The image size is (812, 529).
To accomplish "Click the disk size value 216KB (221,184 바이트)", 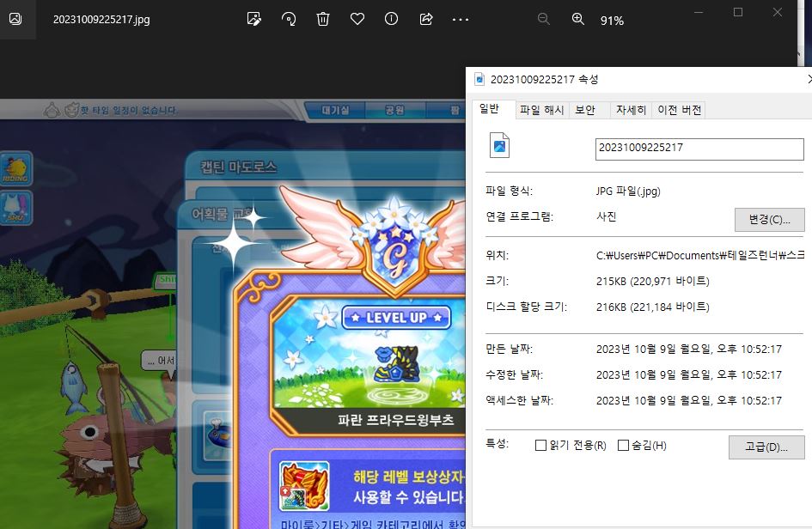I will coord(652,307).
